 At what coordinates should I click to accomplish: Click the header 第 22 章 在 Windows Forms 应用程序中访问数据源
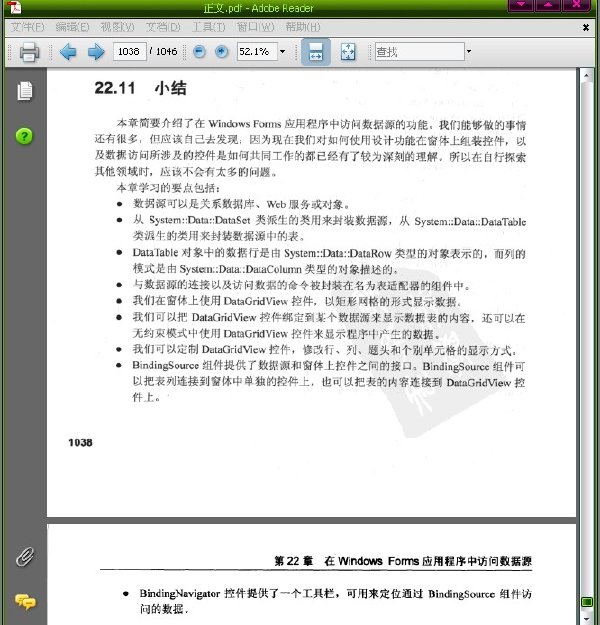pyautogui.click(x=403, y=561)
